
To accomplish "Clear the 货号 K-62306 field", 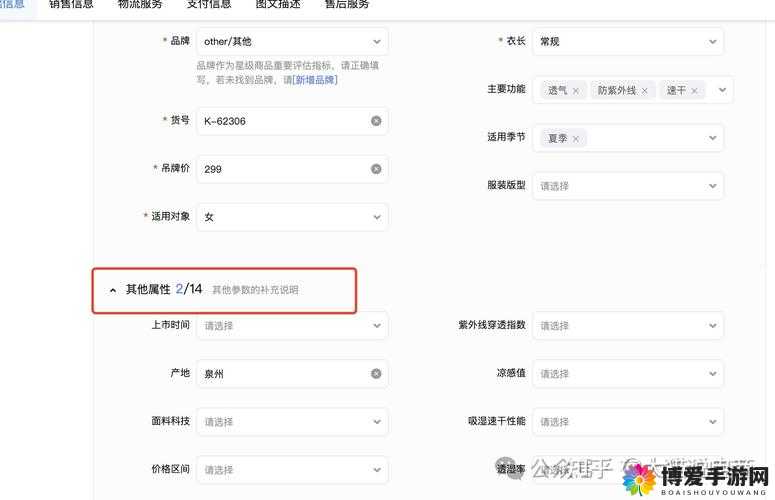I will pyautogui.click(x=376, y=121).
